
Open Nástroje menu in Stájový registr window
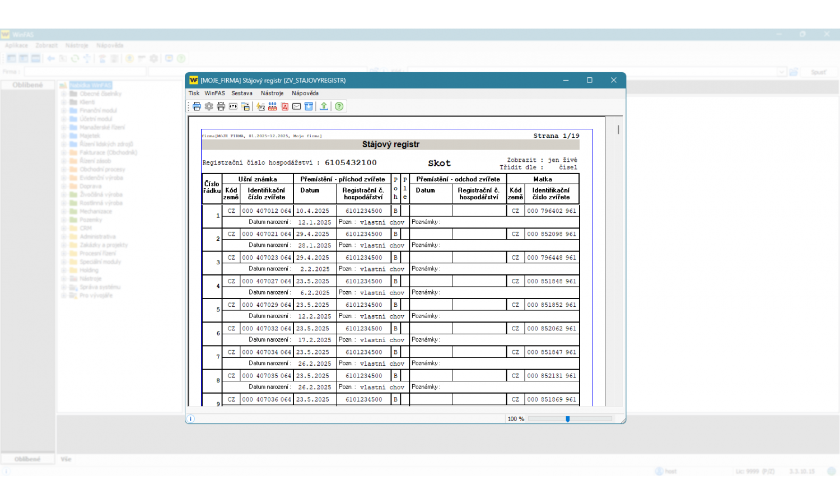272,94
